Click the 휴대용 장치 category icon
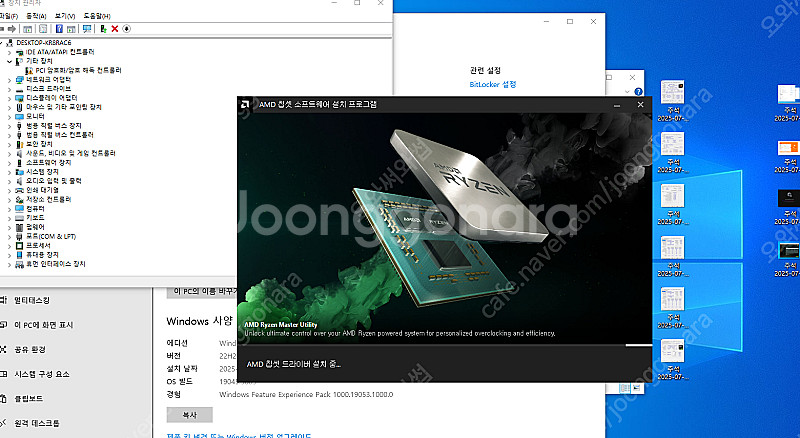Image resolution: width=800 pixels, height=438 pixels. [19, 255]
